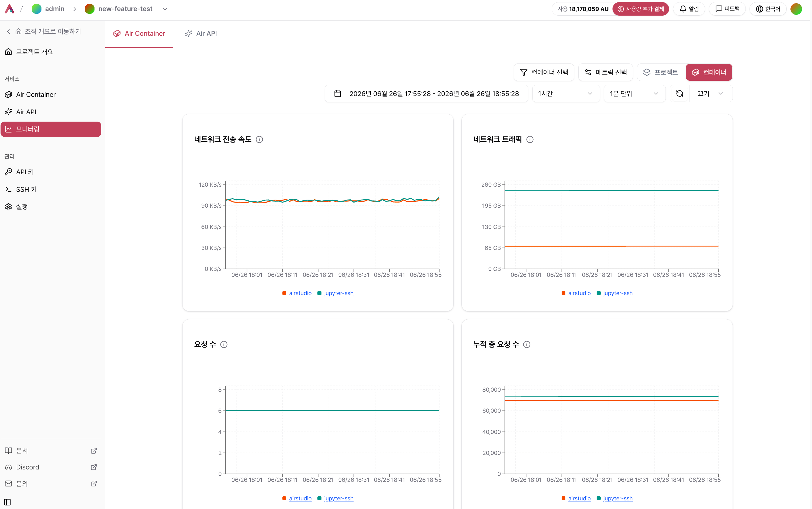
Task: Change language via the 한국어 globe button
Action: (768, 9)
